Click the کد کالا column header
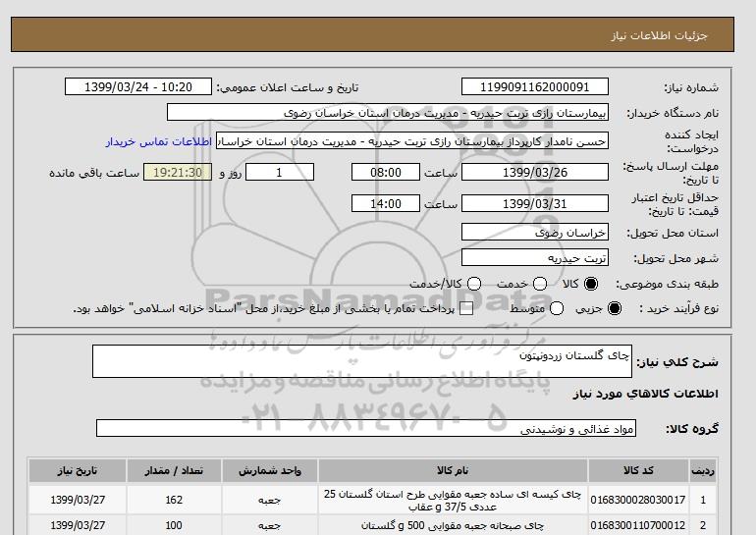 pos(638,471)
